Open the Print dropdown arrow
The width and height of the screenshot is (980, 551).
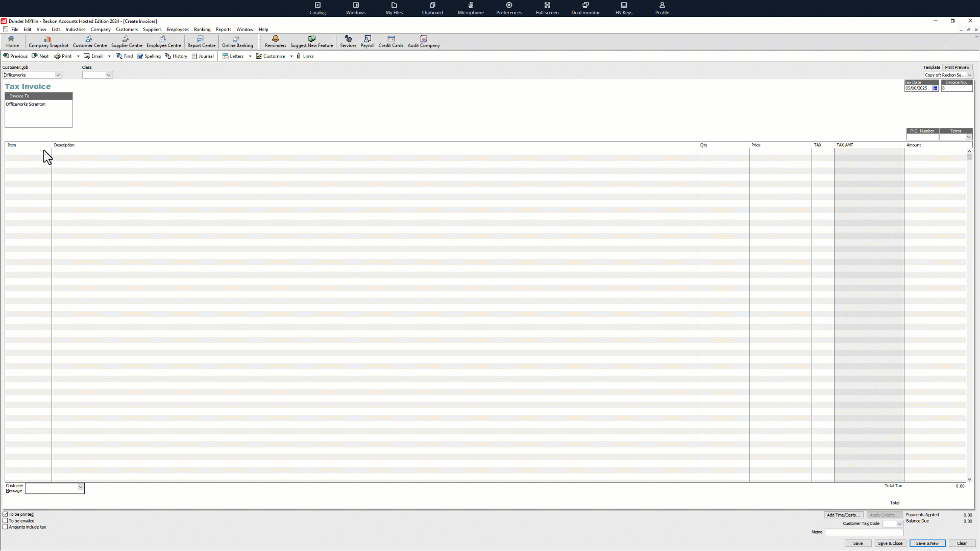[78, 56]
